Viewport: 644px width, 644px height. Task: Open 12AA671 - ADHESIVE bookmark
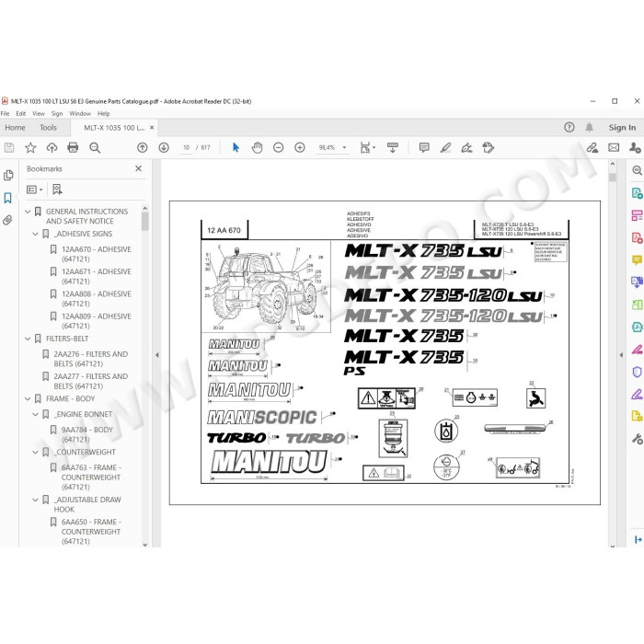click(96, 276)
